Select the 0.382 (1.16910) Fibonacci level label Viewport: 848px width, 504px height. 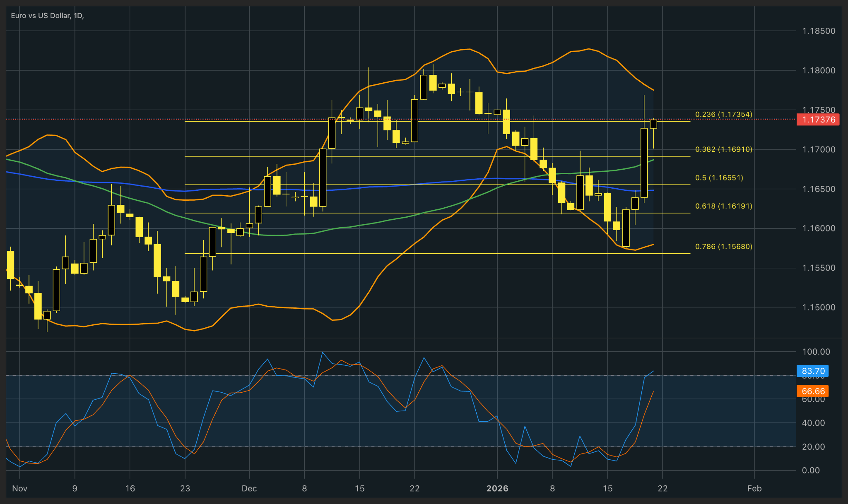723,149
